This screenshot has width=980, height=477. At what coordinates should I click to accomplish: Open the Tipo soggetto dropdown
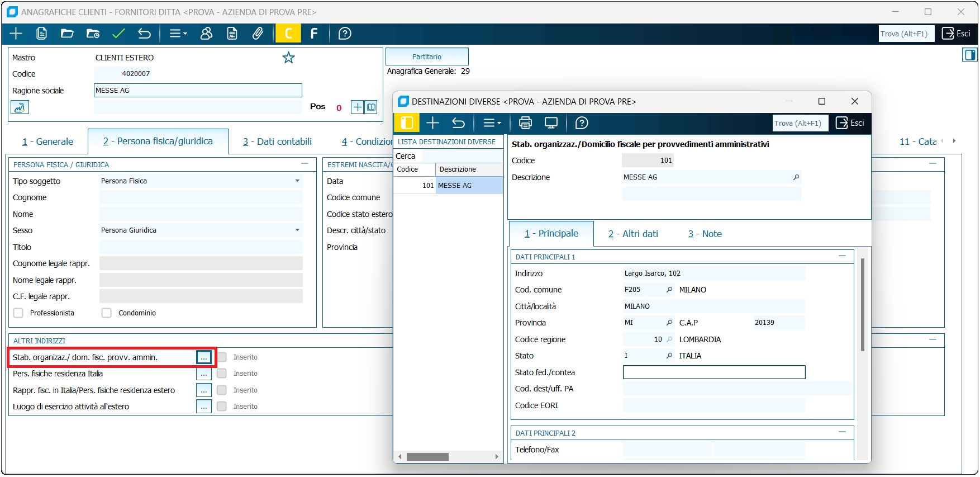pyautogui.click(x=297, y=181)
